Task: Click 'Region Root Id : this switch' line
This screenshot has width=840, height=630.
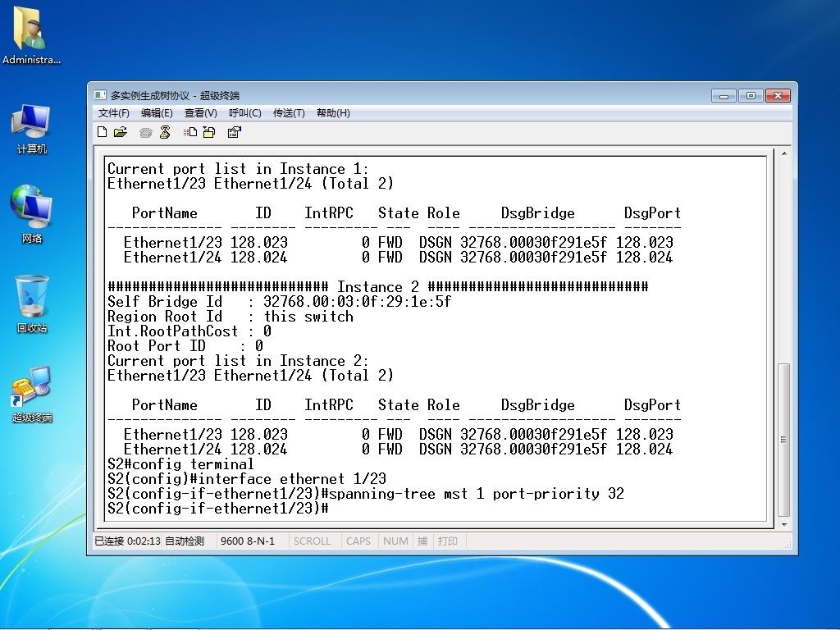Action: pyautogui.click(x=231, y=317)
